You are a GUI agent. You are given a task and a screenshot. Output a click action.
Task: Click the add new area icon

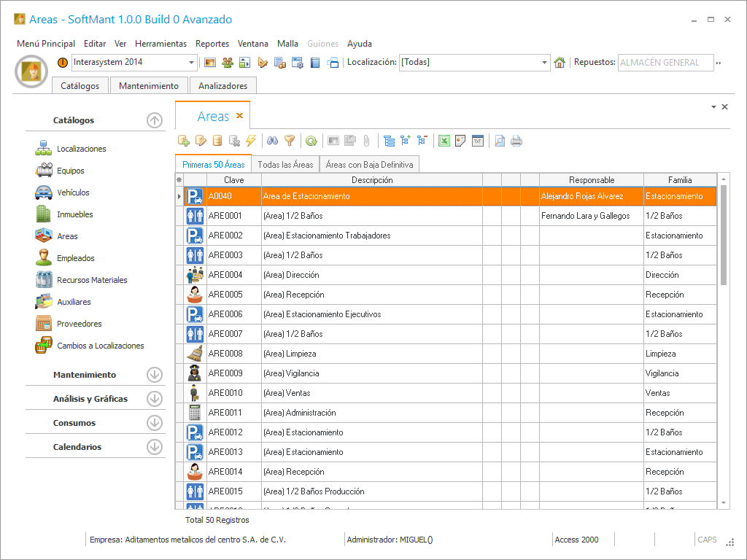click(184, 141)
